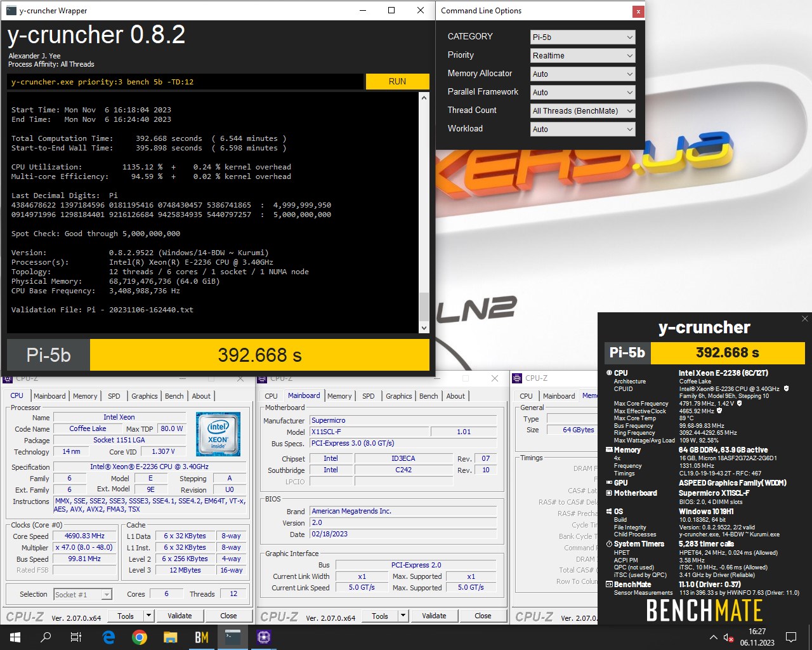812x650 pixels.
Task: Click the muted volume tray icon
Action: tap(729, 637)
